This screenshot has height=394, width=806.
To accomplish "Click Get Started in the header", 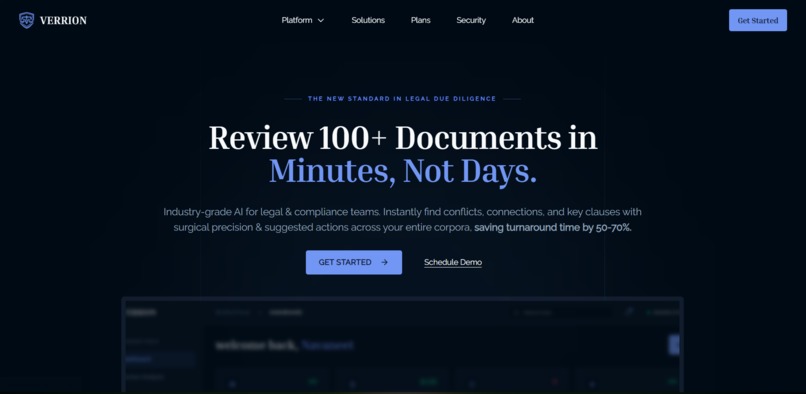I will point(758,20).
